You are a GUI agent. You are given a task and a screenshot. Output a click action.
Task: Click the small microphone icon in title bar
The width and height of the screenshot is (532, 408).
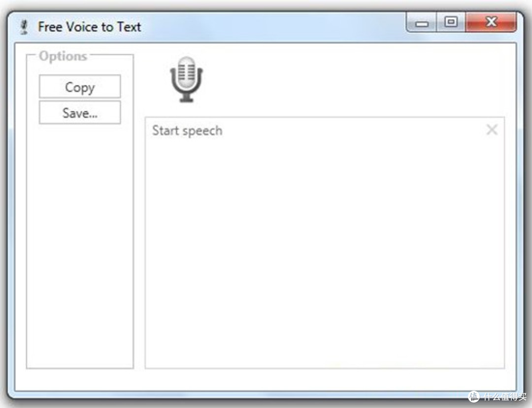pyautogui.click(x=24, y=27)
